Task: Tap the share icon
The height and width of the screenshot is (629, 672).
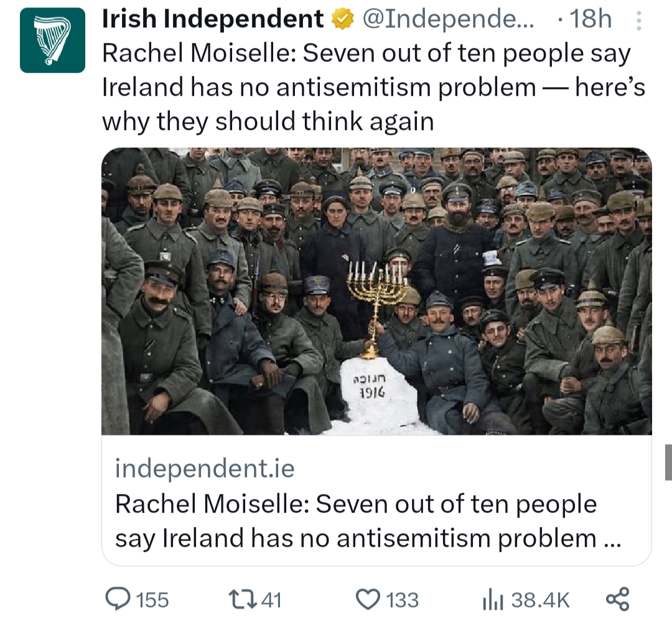Action: pyautogui.click(x=618, y=599)
